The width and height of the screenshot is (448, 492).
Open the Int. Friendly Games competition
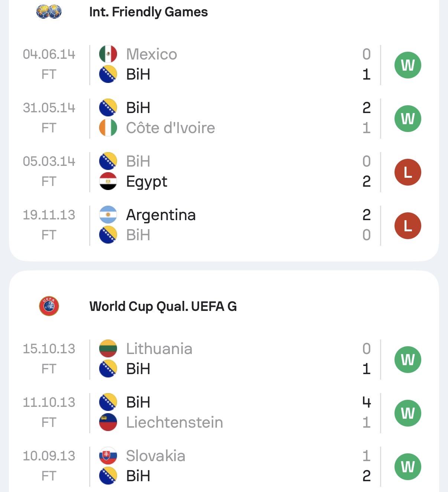(x=148, y=12)
